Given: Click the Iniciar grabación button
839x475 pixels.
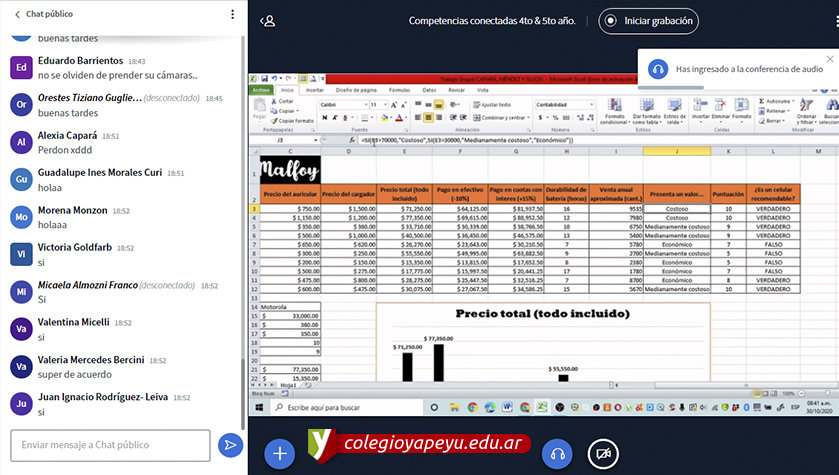Looking at the screenshot, I should (x=648, y=21).
